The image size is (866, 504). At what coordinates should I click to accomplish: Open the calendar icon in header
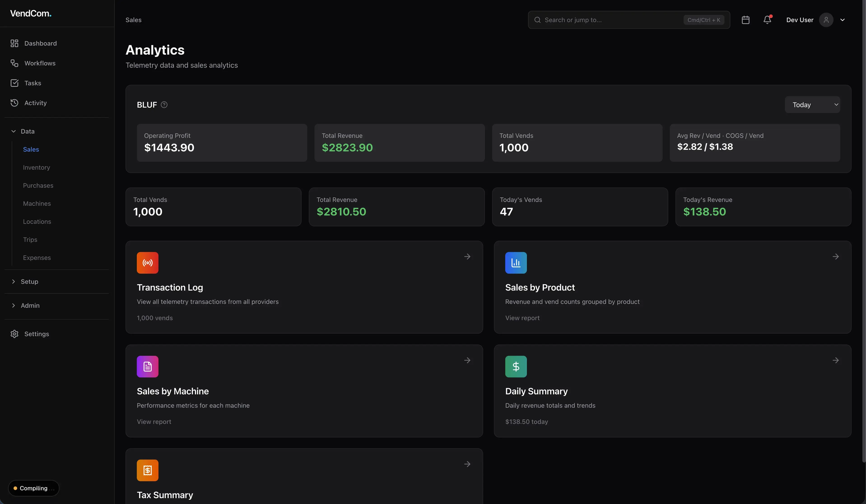click(745, 20)
